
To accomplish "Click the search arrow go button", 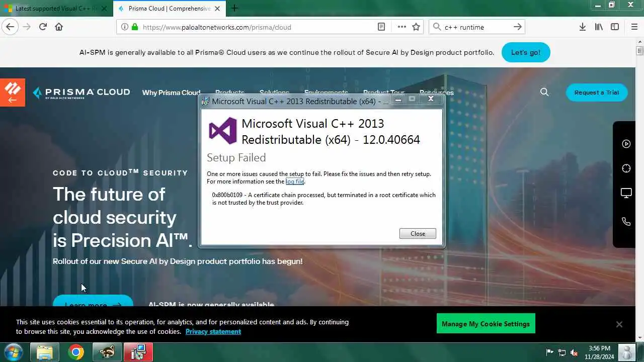I will (x=518, y=27).
